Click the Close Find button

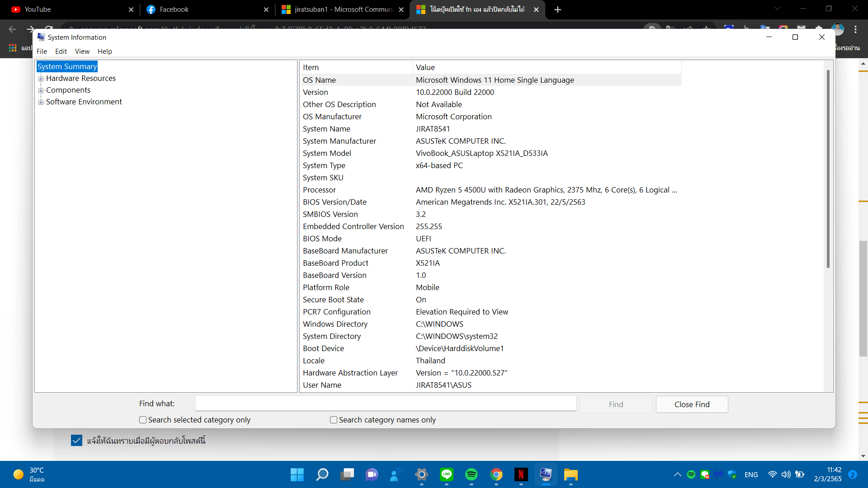692,404
